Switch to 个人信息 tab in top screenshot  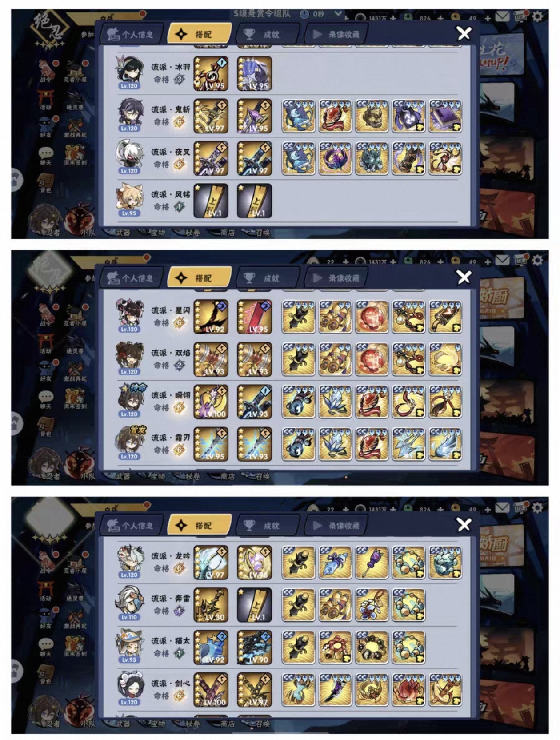[x=131, y=34]
